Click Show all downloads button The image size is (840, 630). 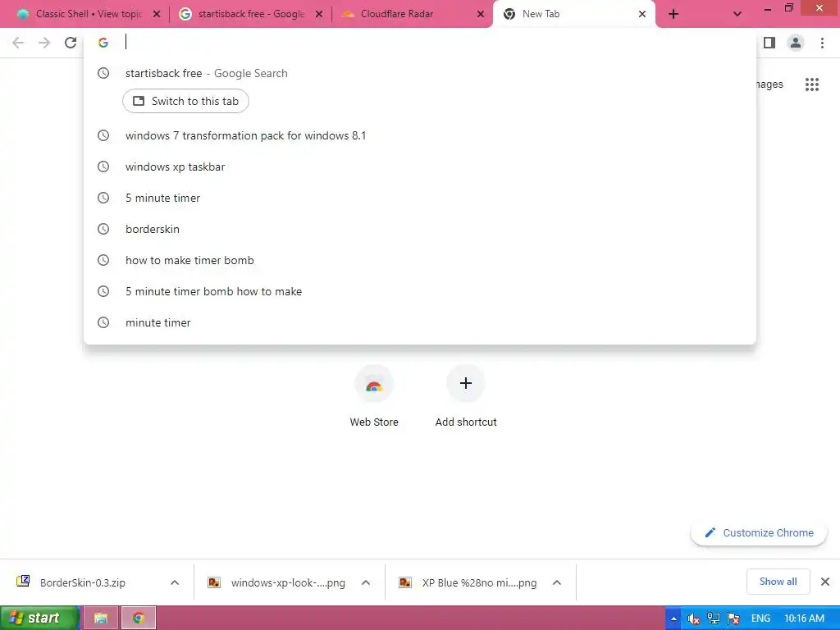click(x=778, y=582)
